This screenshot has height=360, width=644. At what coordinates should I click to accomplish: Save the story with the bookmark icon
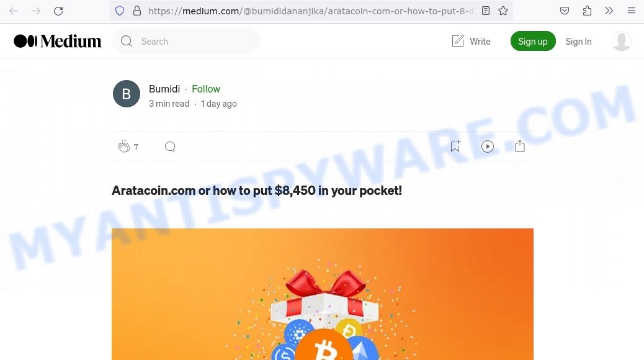(455, 146)
